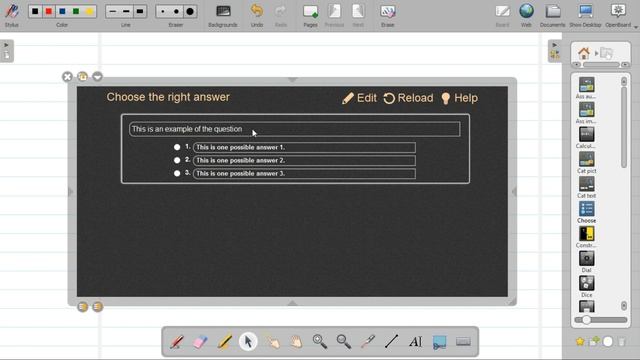Pick the yellow pen color
640x360 pixels.
pos(89,11)
